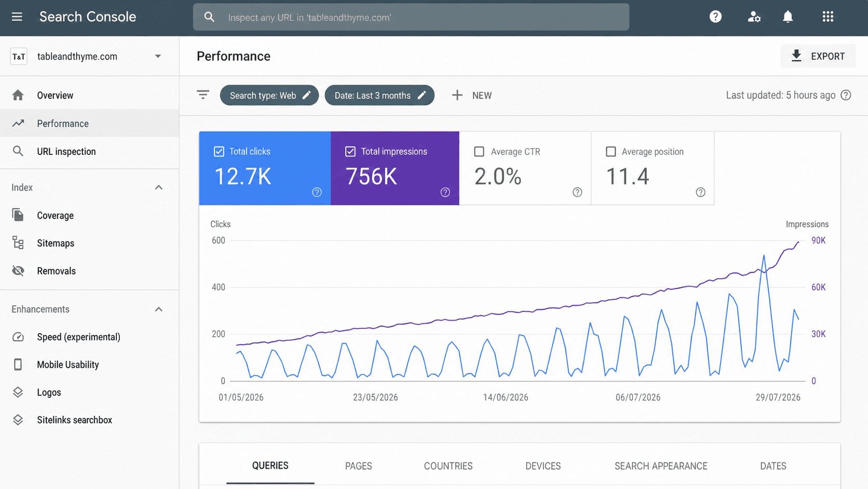Click the T&T property logo
This screenshot has height=489, width=868.
[19, 56]
